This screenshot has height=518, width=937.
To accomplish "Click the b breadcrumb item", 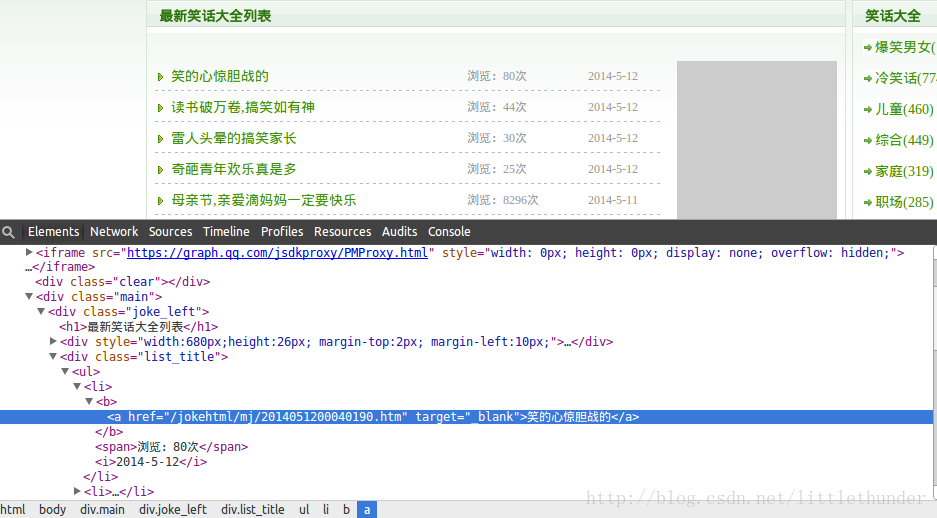I will point(346,510).
